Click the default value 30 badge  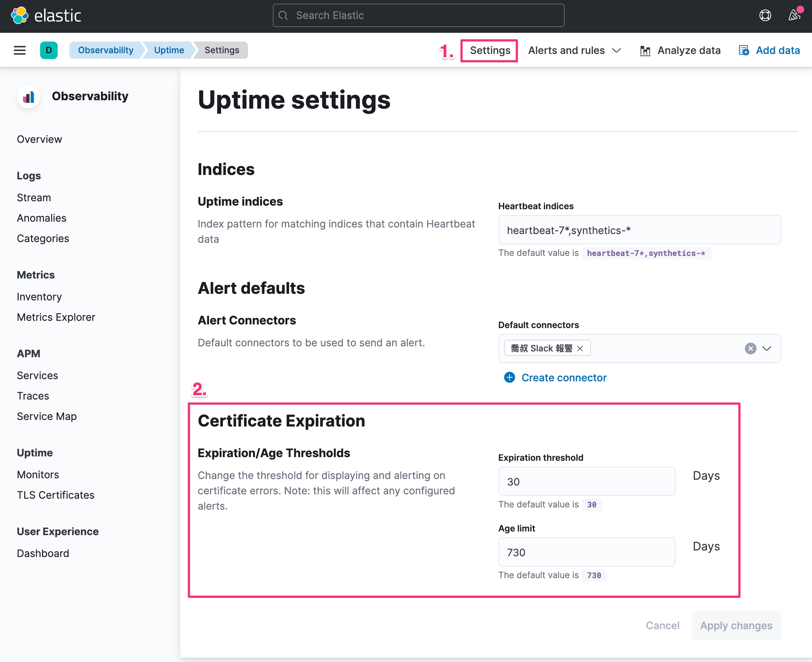[591, 504]
